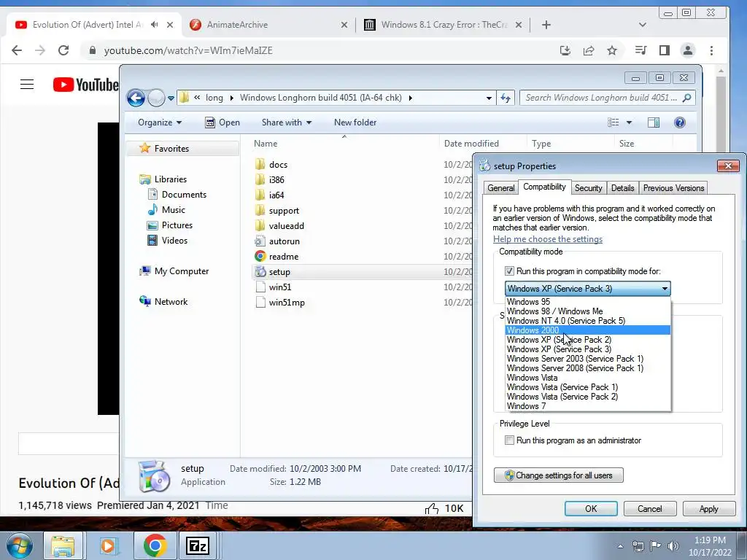Open the recent pages dropdown arrow
Viewport: 747px width, 560px height.
pos(171,98)
